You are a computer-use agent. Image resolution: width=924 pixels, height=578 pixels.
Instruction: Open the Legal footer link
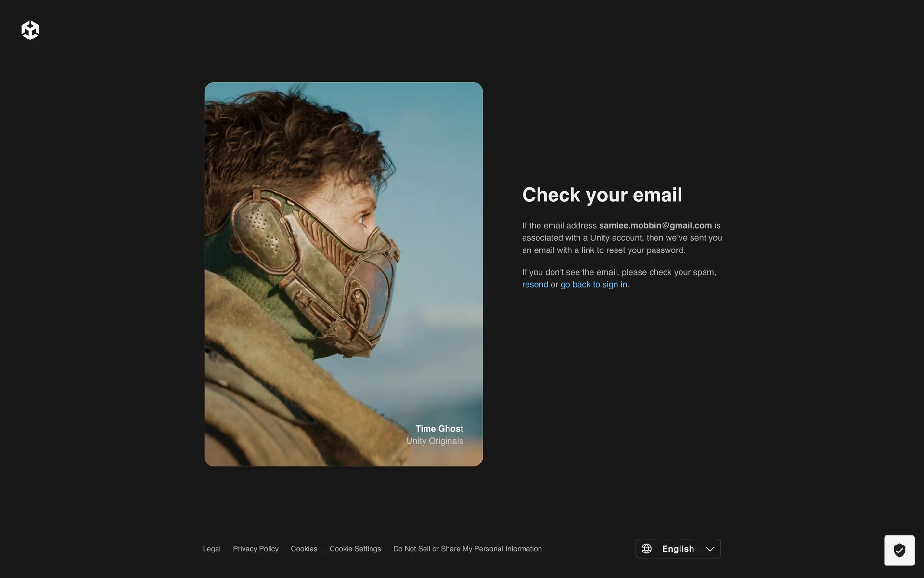click(x=211, y=549)
